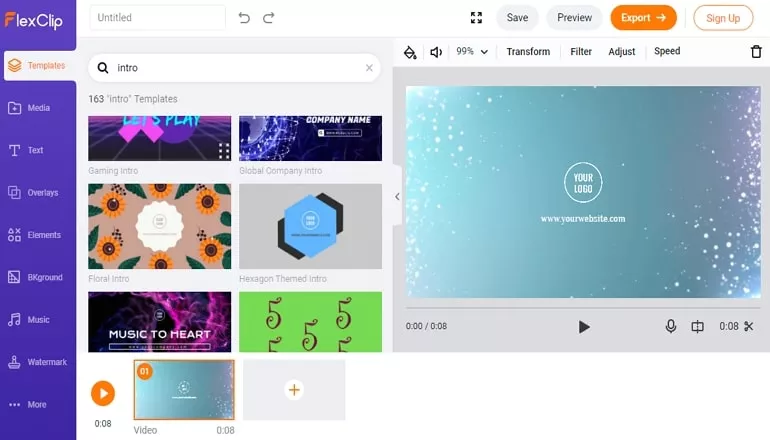Click the www.yourwebsite.com text on canvas
Image resolution: width=770 pixels, height=440 pixels.
pyautogui.click(x=583, y=219)
